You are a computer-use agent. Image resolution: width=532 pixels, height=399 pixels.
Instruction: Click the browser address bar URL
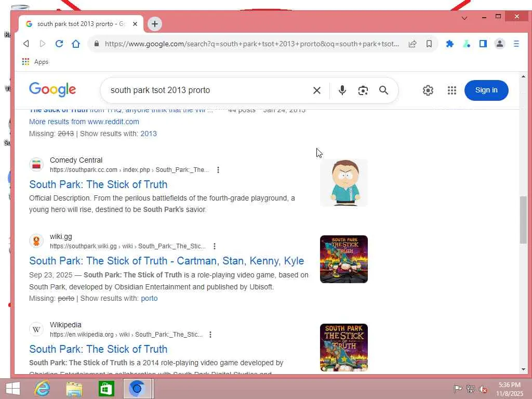[x=252, y=44]
